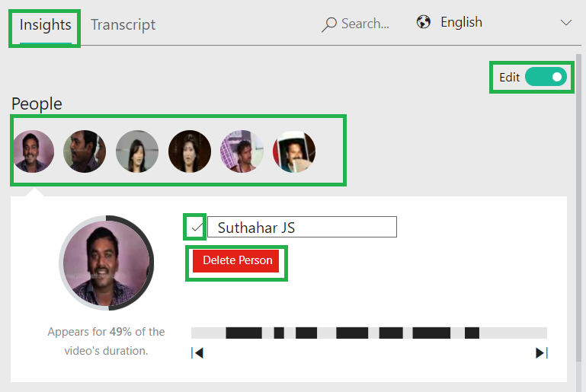Screen dimensions: 586x392
Task: Select fifth person thumbnail in People
Action: click(x=242, y=151)
